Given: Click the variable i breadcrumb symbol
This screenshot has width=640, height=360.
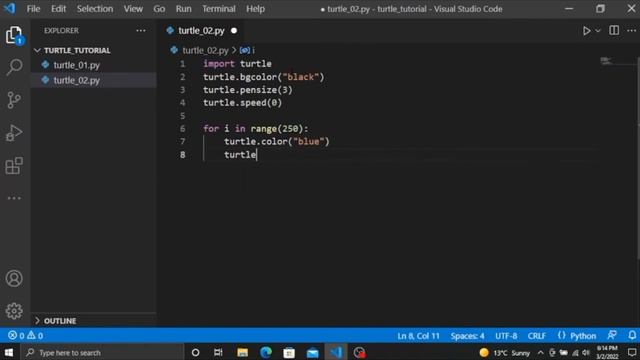Looking at the screenshot, I should 248,50.
